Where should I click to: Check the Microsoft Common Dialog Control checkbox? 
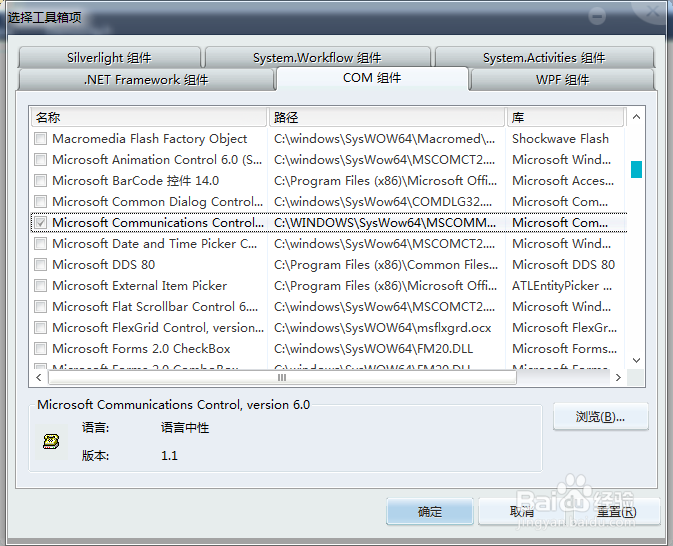tap(40, 202)
